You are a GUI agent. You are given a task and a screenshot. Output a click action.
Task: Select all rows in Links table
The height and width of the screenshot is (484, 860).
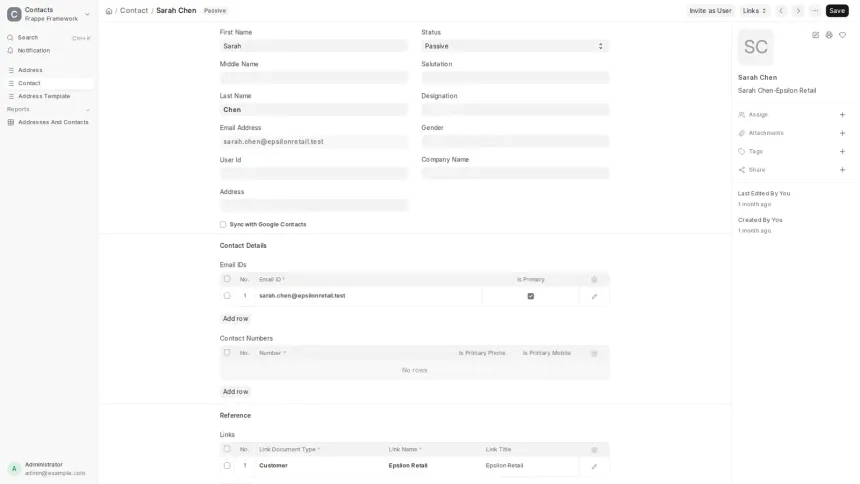click(227, 449)
